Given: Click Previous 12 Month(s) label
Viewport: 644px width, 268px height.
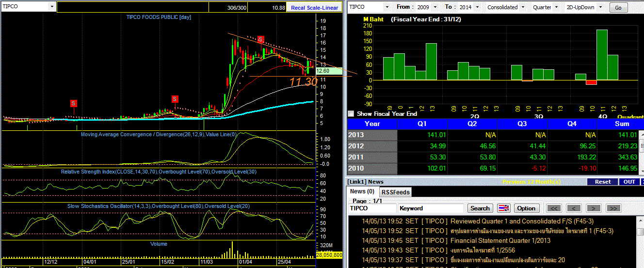Looking at the screenshot, I should [x=532, y=182].
